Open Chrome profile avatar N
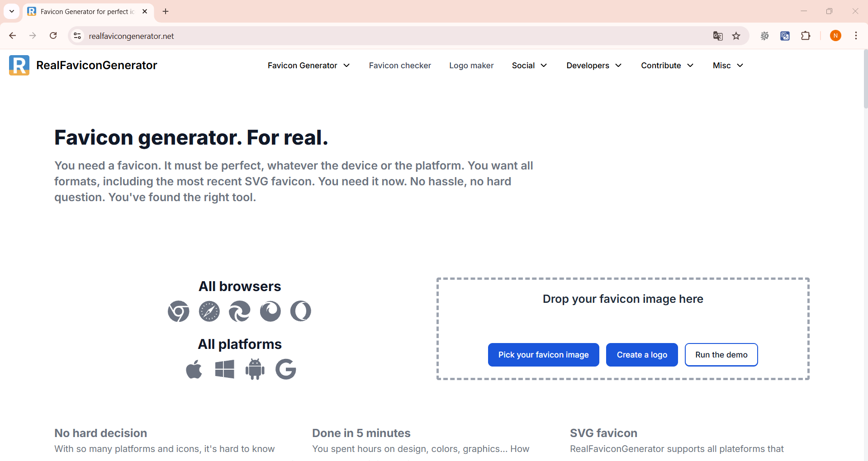868x461 pixels. click(835, 36)
